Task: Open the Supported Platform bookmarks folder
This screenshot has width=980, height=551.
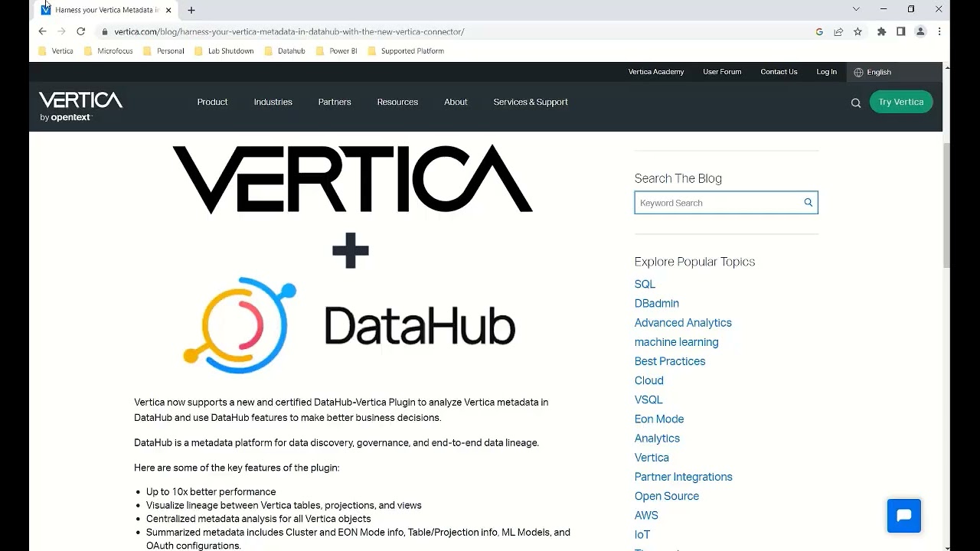Action: (x=406, y=51)
